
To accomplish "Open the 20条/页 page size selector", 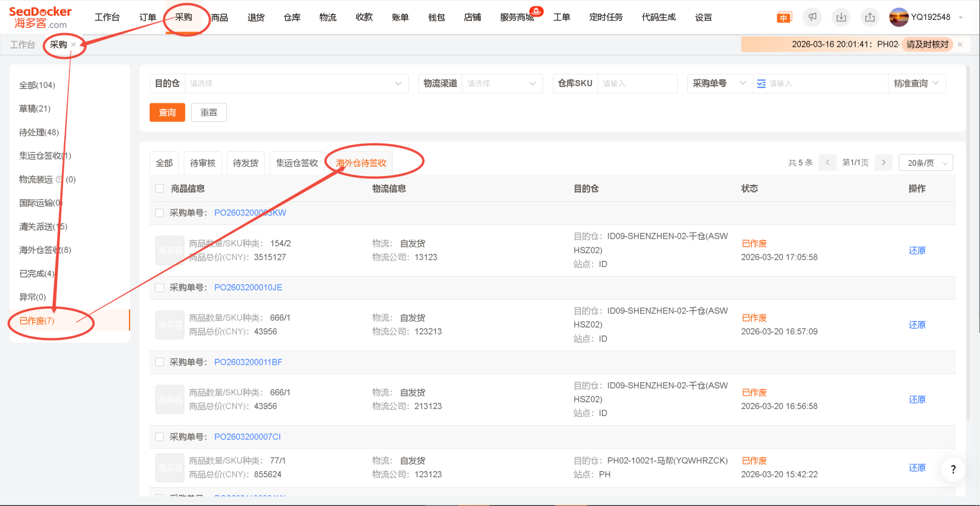I will tap(926, 163).
